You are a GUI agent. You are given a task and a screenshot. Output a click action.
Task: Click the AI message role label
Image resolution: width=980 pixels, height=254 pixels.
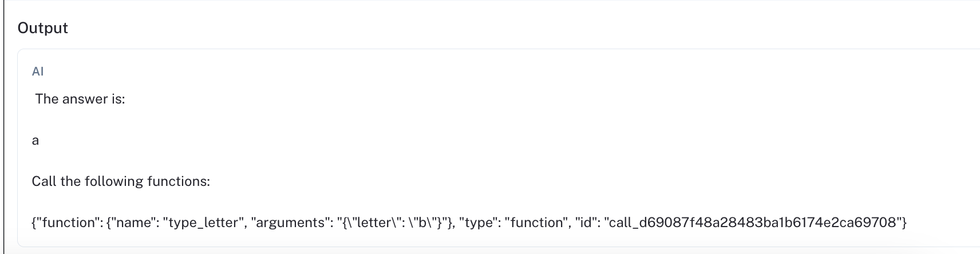click(x=38, y=72)
